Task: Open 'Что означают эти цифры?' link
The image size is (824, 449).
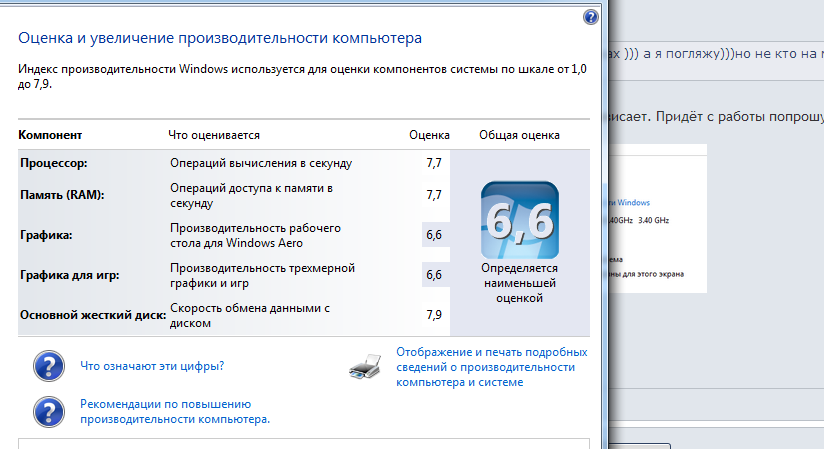Action: point(152,366)
